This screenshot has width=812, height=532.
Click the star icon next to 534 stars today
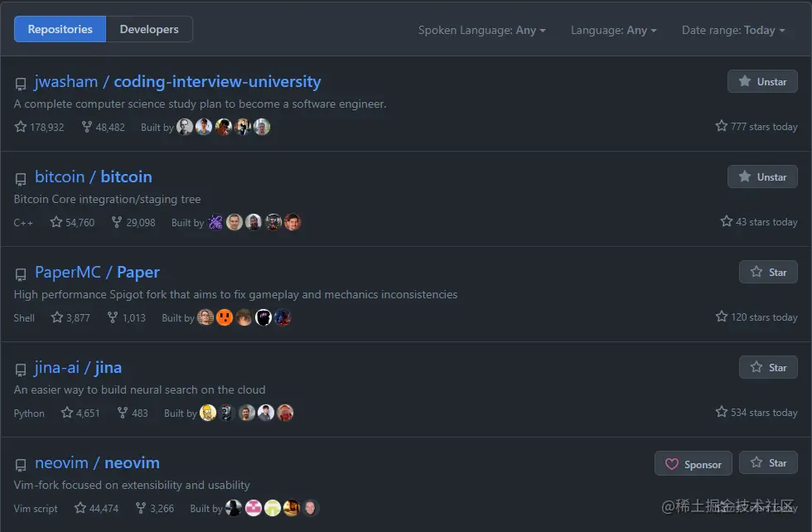pyautogui.click(x=722, y=412)
